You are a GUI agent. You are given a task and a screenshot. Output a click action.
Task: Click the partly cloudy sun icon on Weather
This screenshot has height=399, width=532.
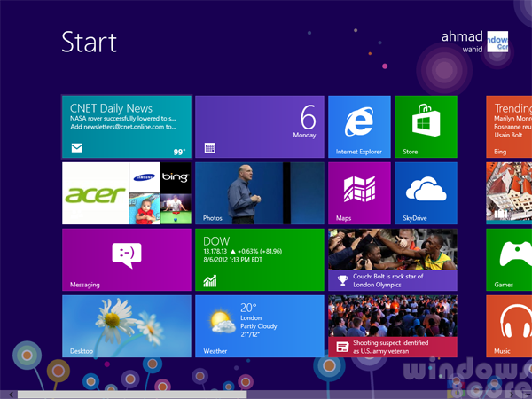pyautogui.click(x=223, y=322)
